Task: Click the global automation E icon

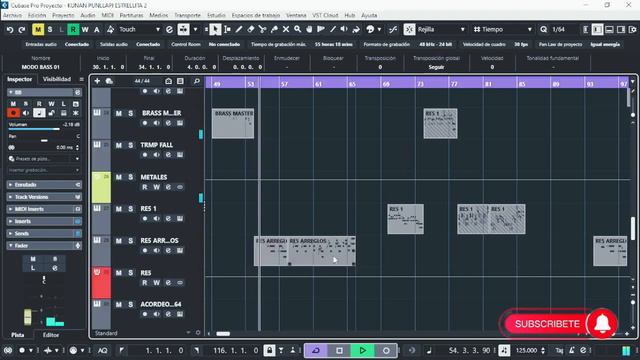Action: [x=169, y=29]
